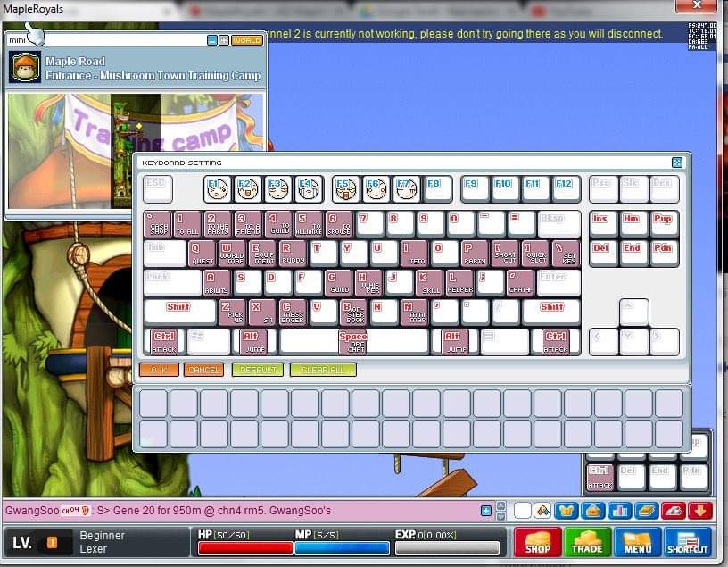The image size is (728, 567).
Task: Select the Z Pick Up key
Action: 232,313
